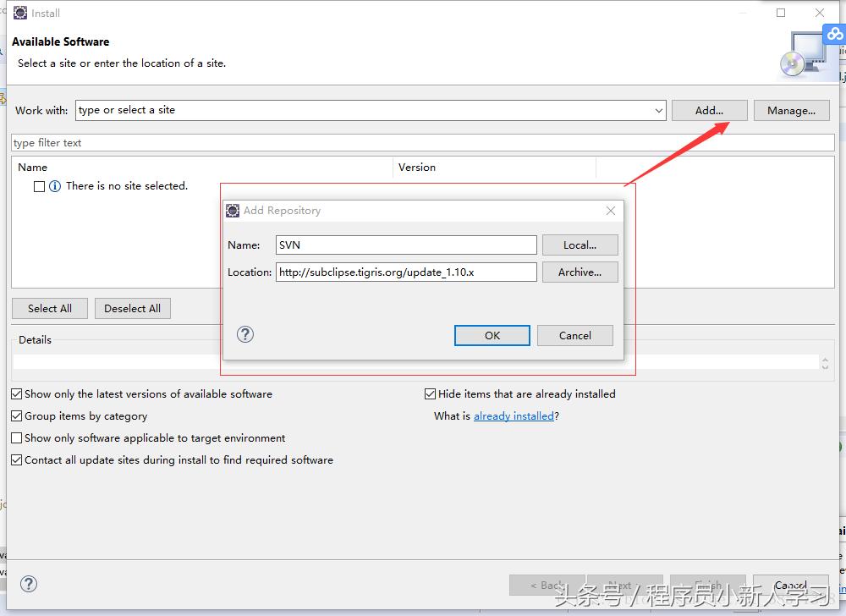Open the Manage... sites button
This screenshot has height=616, width=846.
click(792, 110)
